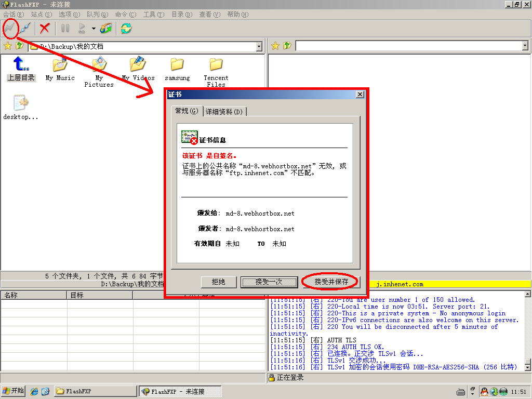The height and width of the screenshot is (399, 532).
Task: Open the dropdown arrow beside the Go button
Action: [94, 29]
